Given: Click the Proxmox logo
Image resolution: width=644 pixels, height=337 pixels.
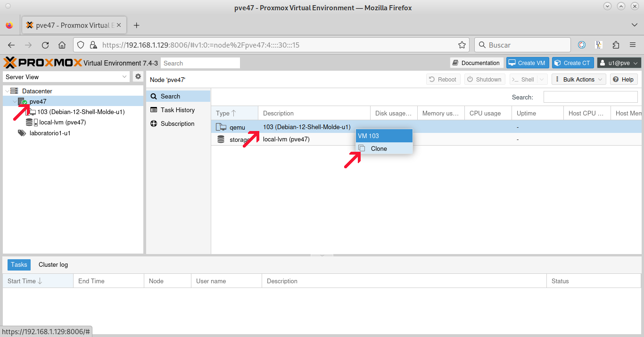Looking at the screenshot, I should (x=42, y=63).
